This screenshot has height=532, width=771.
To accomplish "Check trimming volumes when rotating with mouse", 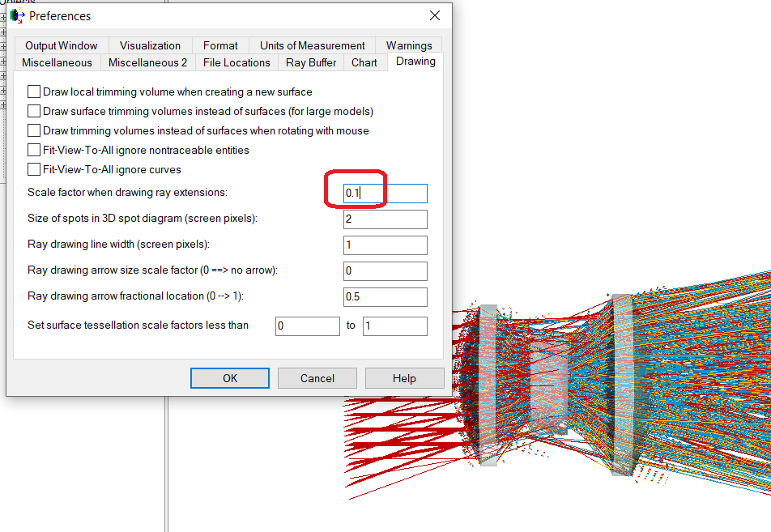I will [34, 130].
